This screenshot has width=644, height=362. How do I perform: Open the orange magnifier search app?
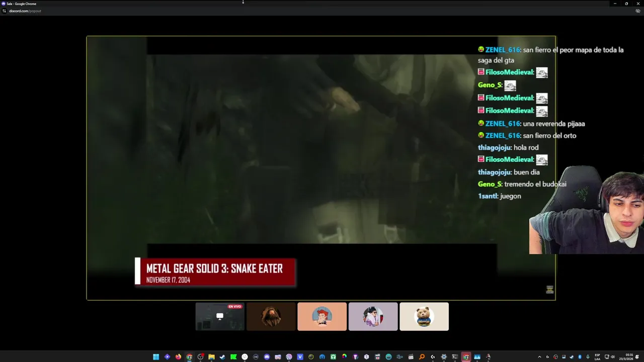422,357
